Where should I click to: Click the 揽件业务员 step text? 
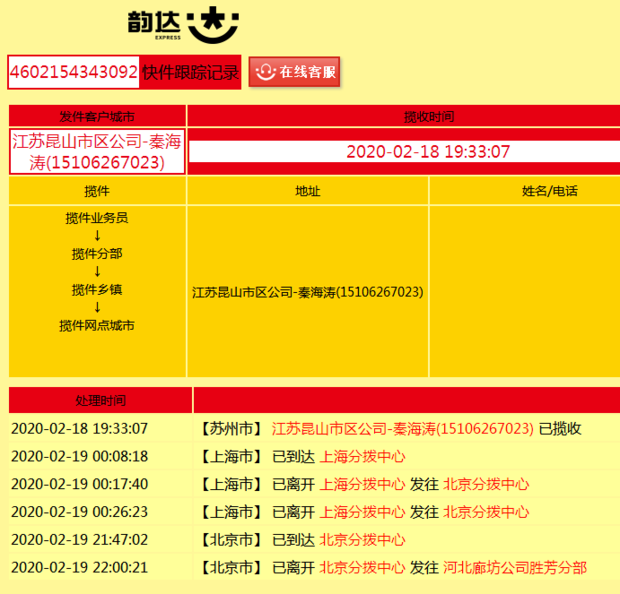(x=97, y=217)
